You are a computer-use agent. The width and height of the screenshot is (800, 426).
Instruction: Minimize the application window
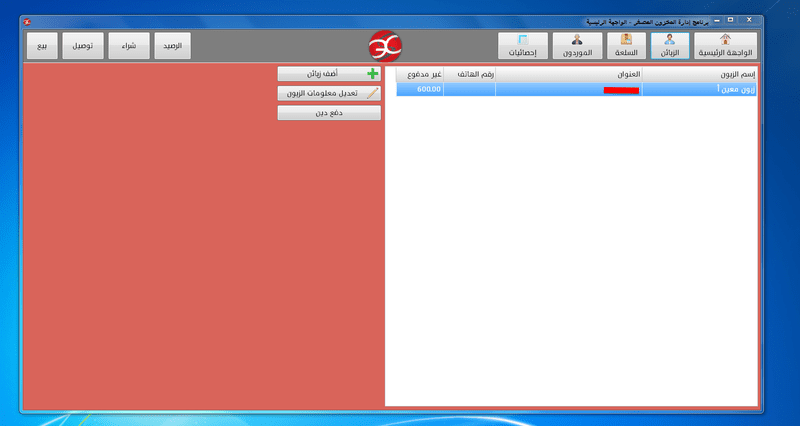pos(718,20)
